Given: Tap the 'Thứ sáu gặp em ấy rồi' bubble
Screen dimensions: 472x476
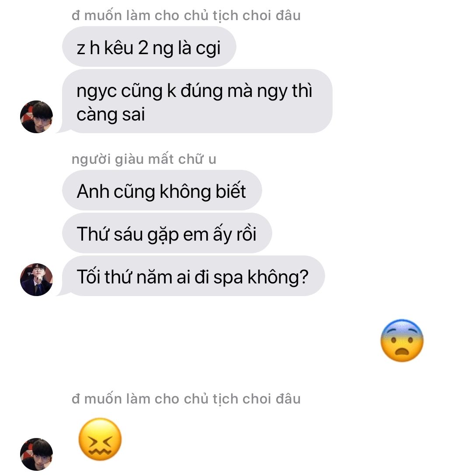Looking at the screenshot, I should [x=167, y=233].
